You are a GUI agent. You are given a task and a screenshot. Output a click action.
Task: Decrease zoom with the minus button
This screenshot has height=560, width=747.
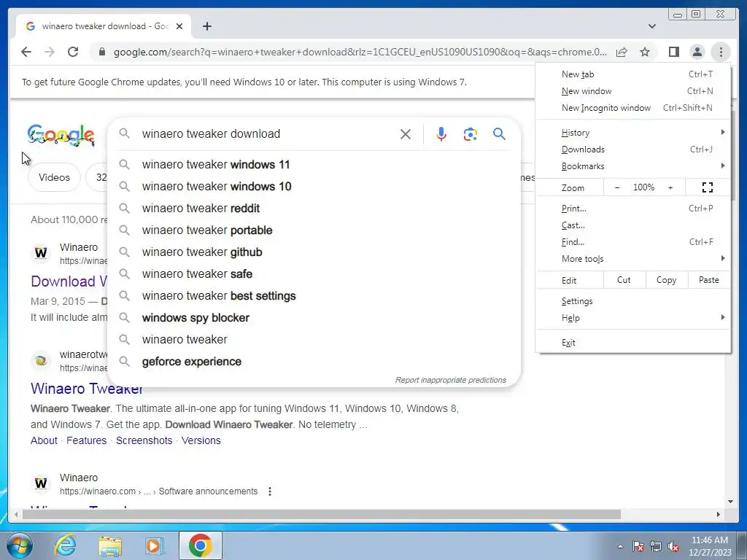point(617,187)
